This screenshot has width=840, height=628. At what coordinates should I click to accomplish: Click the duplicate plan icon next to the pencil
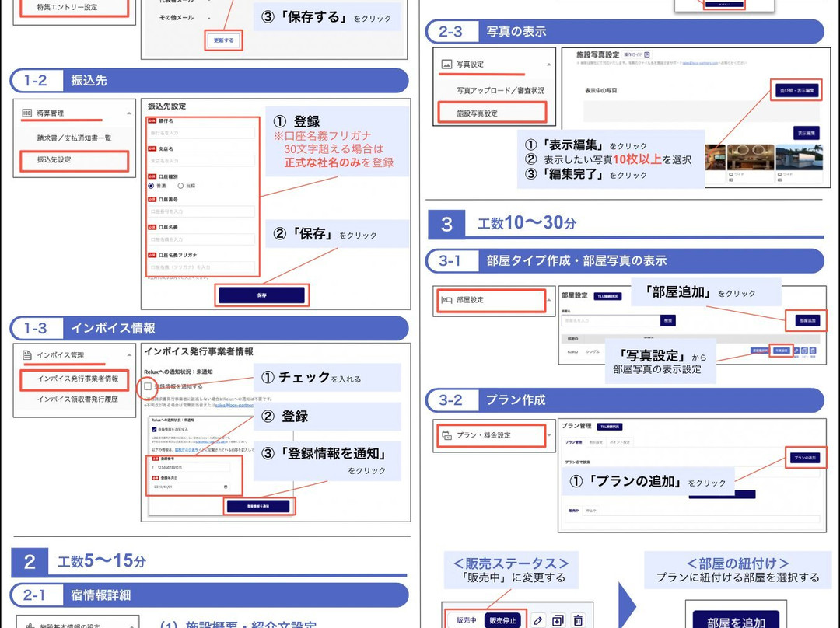click(x=557, y=619)
